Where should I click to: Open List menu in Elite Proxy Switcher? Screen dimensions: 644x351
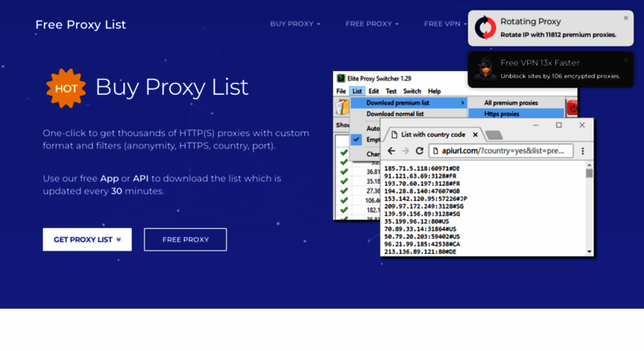click(x=357, y=91)
